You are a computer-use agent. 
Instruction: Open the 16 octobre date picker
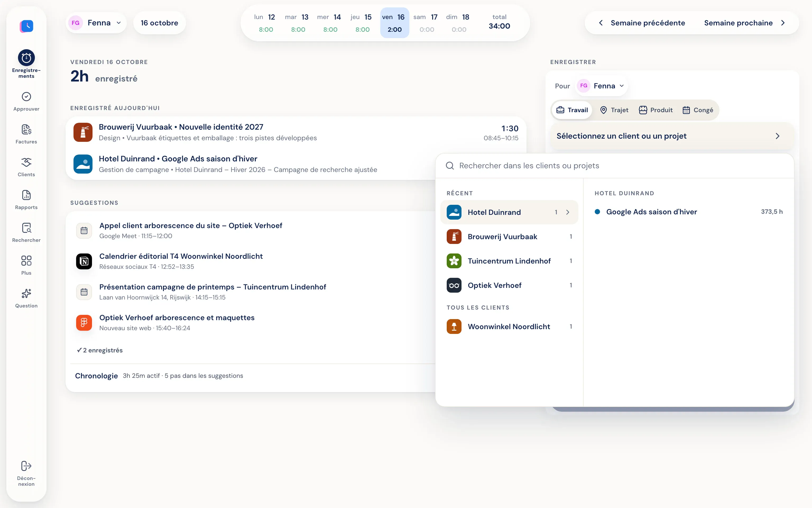click(159, 23)
